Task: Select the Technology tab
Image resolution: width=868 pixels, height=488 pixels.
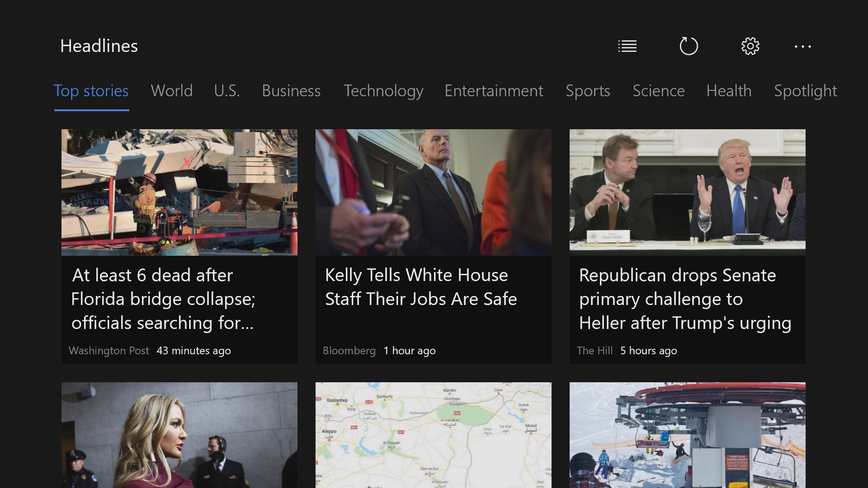Action: 383,91
